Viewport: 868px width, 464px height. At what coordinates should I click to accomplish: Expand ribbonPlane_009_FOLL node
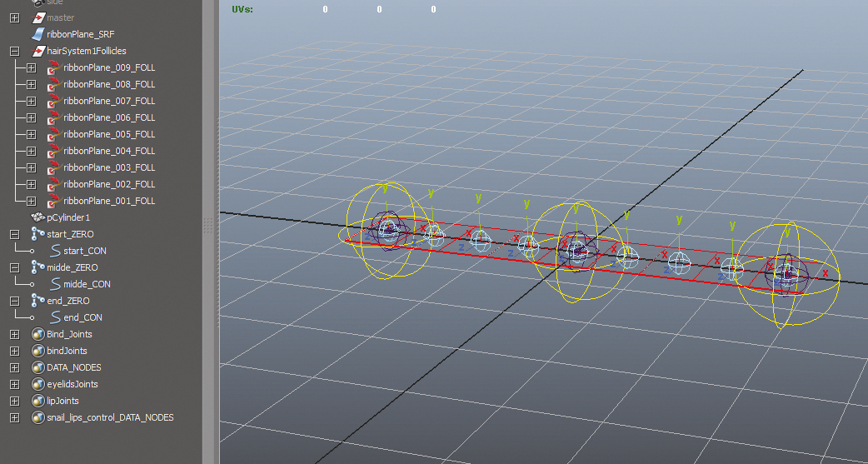point(32,67)
